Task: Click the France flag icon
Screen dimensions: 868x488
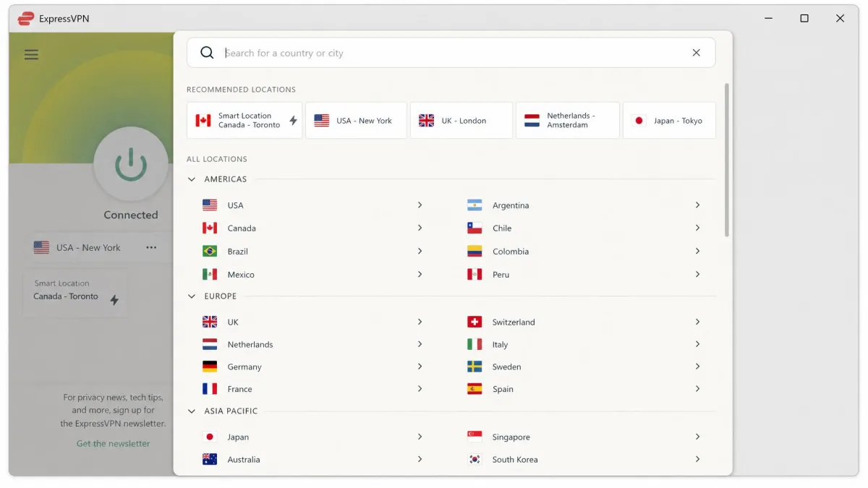Action: coord(210,389)
